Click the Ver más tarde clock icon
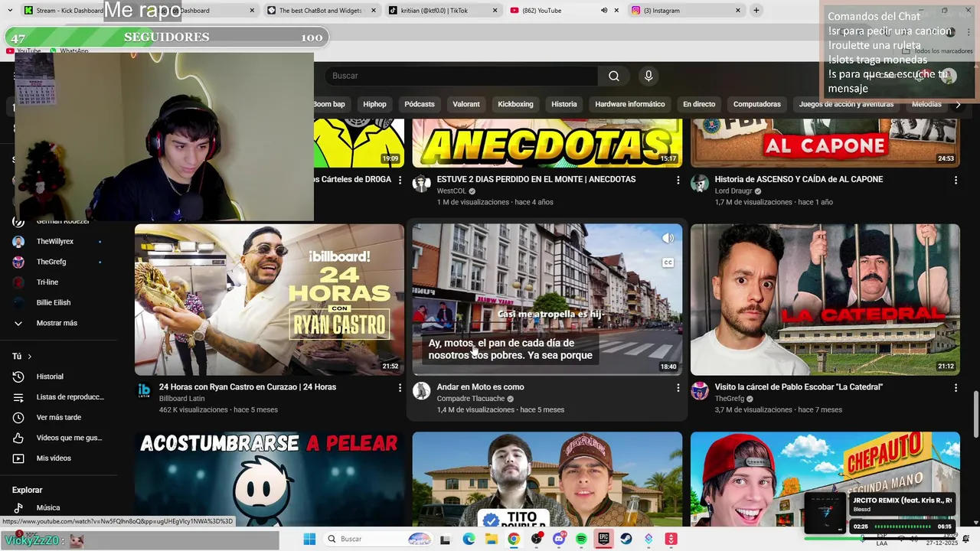This screenshot has width=980, height=551. pyautogui.click(x=18, y=418)
